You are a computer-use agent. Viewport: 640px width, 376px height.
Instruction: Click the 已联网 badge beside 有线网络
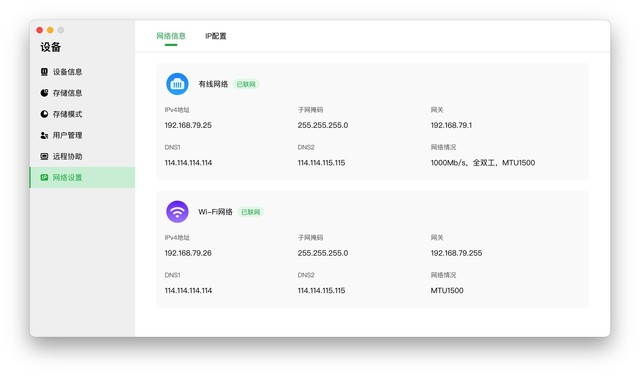(x=246, y=85)
